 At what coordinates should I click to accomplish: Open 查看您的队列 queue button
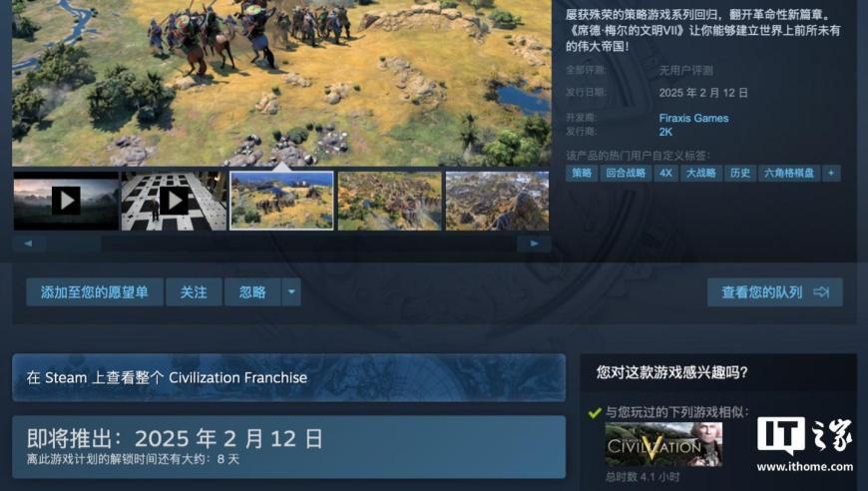point(775,292)
